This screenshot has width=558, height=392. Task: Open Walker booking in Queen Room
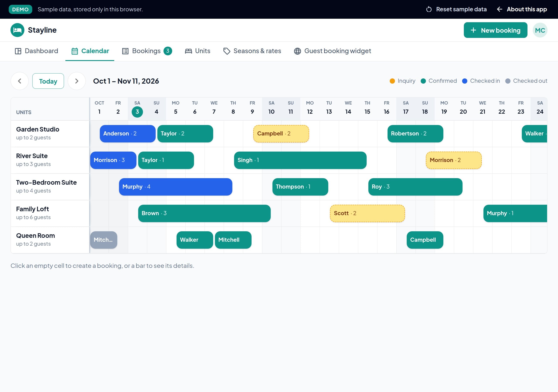(x=195, y=240)
